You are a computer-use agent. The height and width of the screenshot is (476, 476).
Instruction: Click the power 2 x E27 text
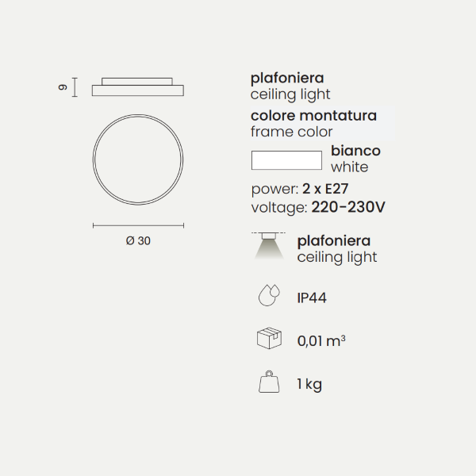click(299, 189)
